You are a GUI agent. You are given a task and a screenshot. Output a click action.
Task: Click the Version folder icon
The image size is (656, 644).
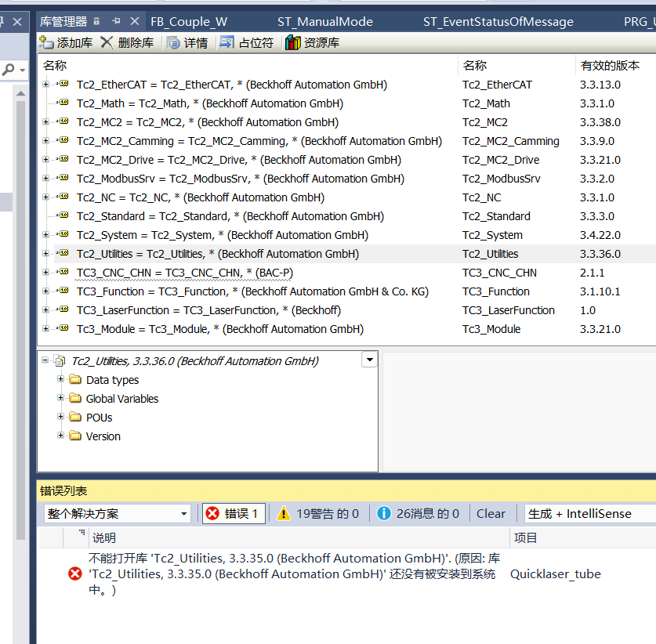[75, 436]
